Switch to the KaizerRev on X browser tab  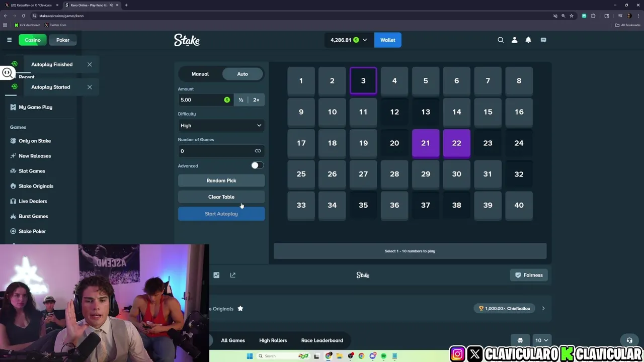(31, 5)
